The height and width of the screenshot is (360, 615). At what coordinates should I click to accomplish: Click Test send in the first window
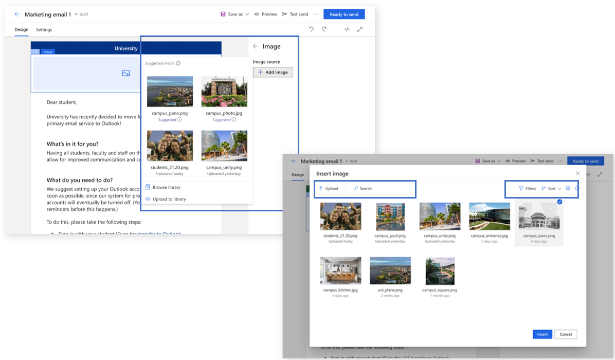[x=295, y=14]
